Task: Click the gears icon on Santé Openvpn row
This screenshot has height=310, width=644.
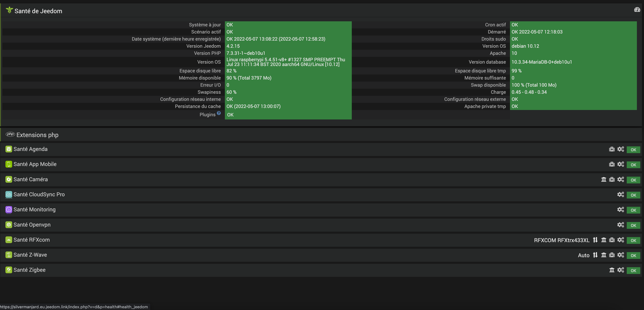Action: (x=620, y=225)
